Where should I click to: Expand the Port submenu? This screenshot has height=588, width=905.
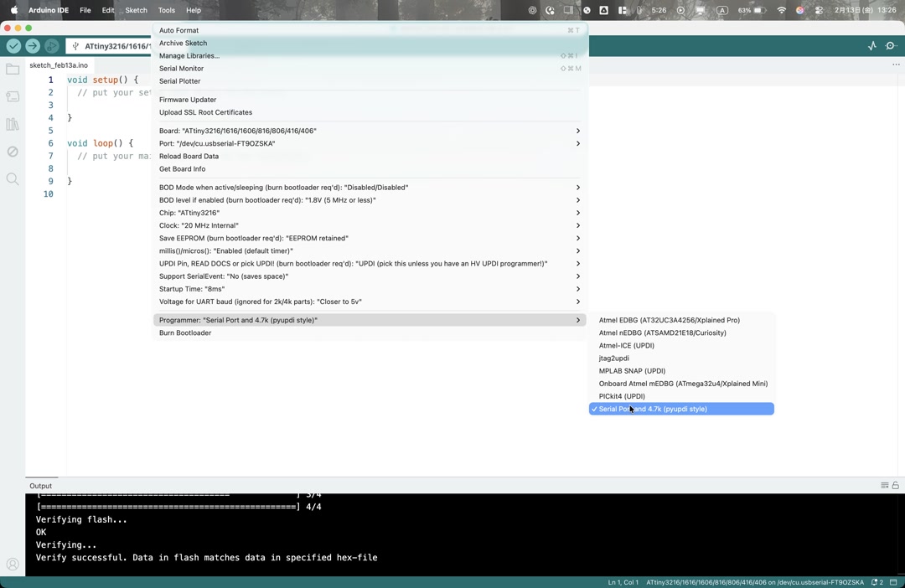coord(370,143)
